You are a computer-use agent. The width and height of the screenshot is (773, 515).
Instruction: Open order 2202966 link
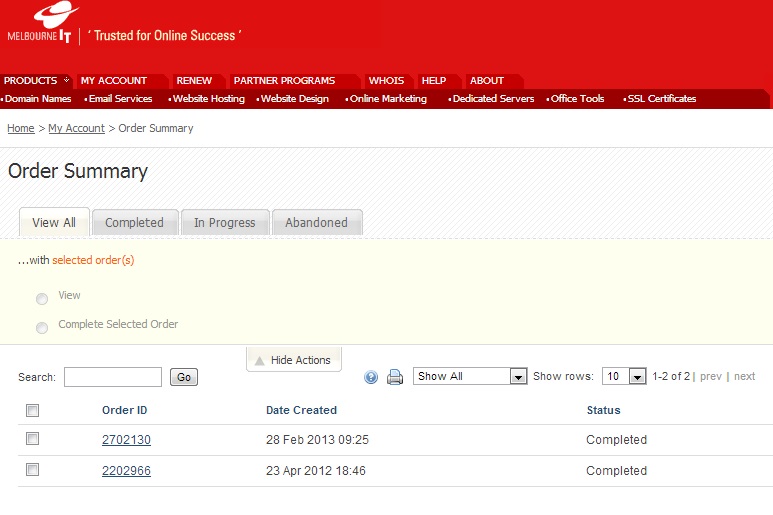[126, 471]
